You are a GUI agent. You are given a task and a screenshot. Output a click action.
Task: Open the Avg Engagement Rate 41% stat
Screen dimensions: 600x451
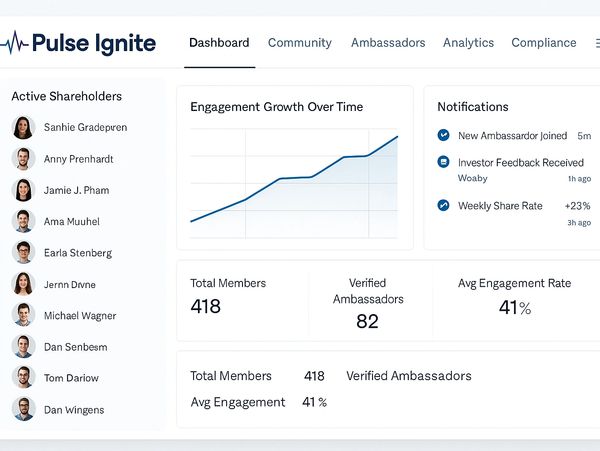click(x=514, y=298)
